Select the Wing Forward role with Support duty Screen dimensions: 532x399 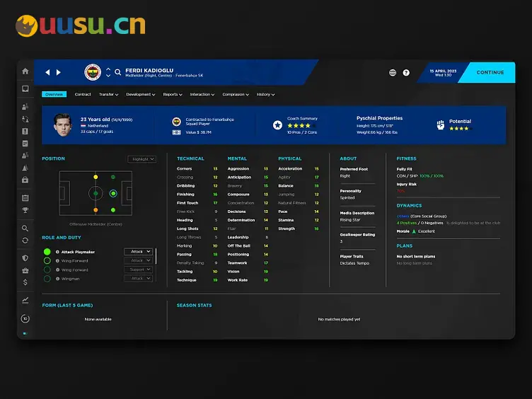47,270
